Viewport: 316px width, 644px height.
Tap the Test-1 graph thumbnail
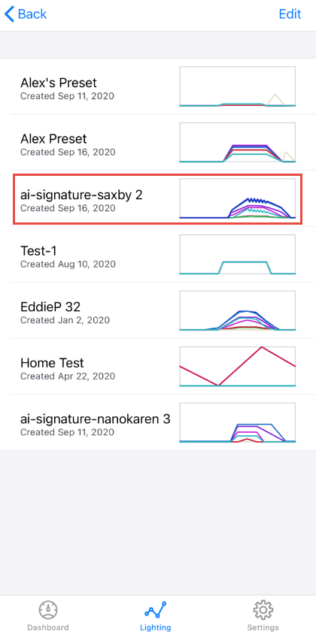238,255
